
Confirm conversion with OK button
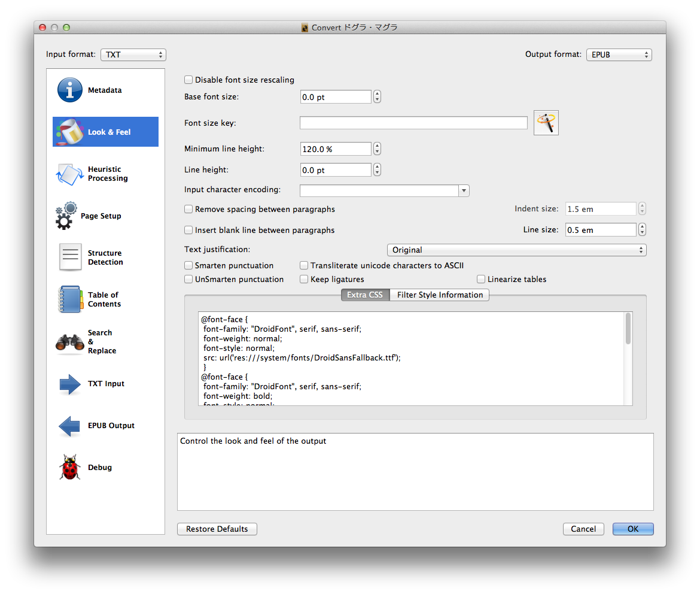click(x=633, y=529)
